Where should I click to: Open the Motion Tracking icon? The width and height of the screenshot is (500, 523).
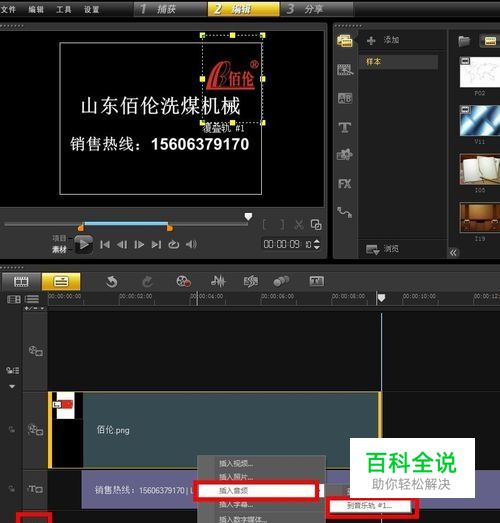[x=281, y=282]
